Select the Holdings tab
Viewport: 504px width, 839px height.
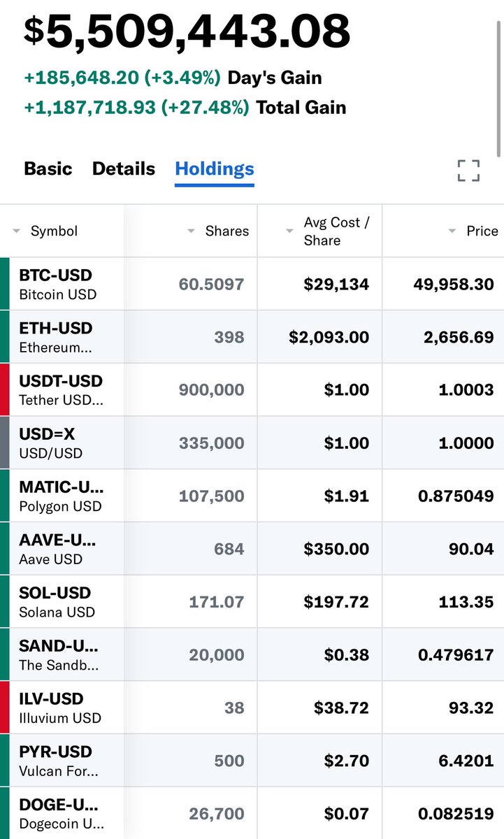click(x=215, y=168)
